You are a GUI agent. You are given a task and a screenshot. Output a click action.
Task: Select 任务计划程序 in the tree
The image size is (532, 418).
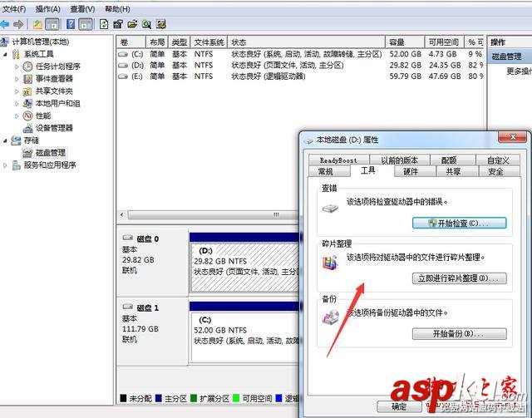[58, 66]
